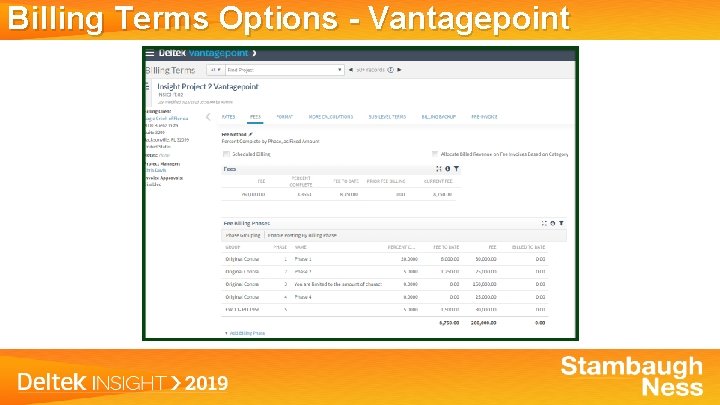Expand the Find Project dropdown arrow

(x=339, y=70)
